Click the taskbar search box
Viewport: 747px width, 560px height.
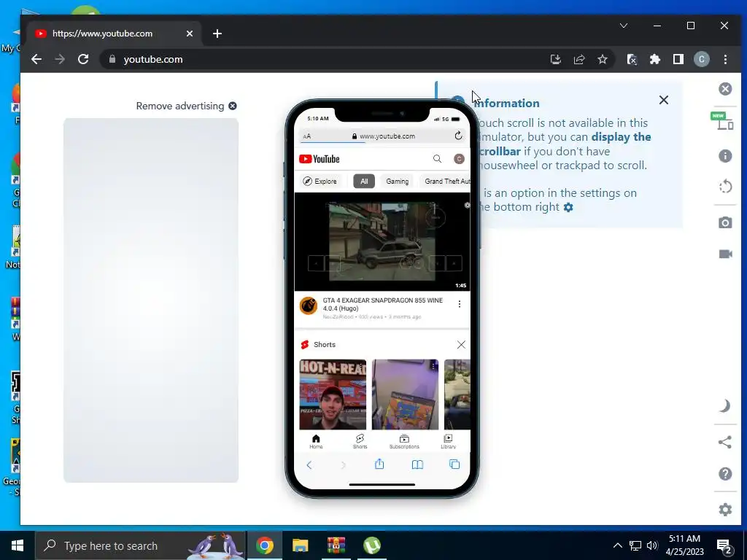point(141,545)
